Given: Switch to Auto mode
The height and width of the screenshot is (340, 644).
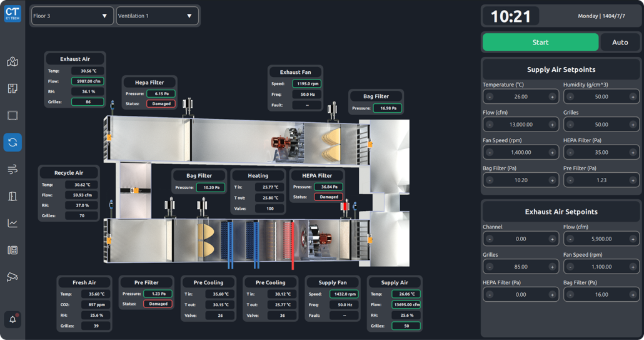Looking at the screenshot, I should coord(620,43).
